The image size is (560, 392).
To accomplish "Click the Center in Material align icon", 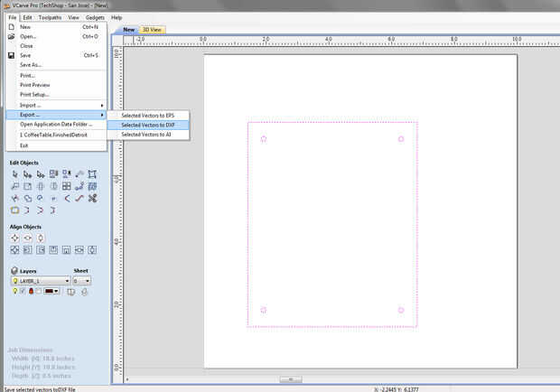I will pyautogui.click(x=14, y=238).
